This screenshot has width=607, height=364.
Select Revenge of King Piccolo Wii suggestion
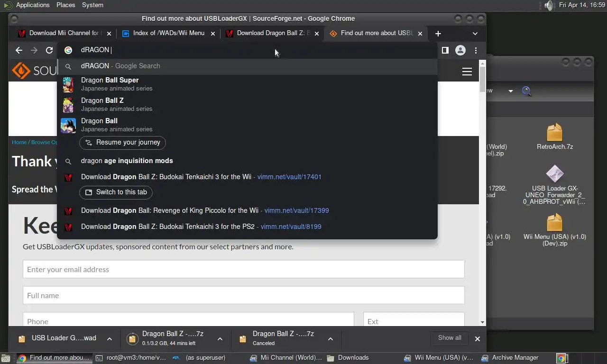247,210
